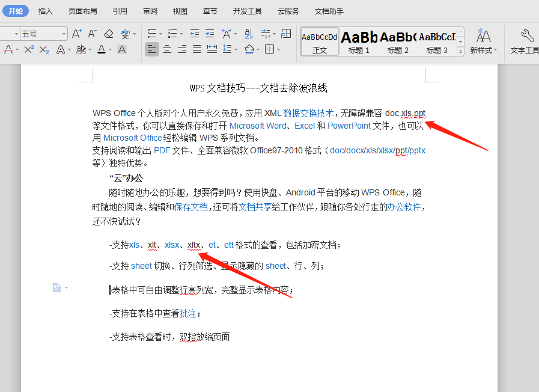Click the PowerPoint hyperlink
The height and width of the screenshot is (392, 539).
click(x=349, y=126)
